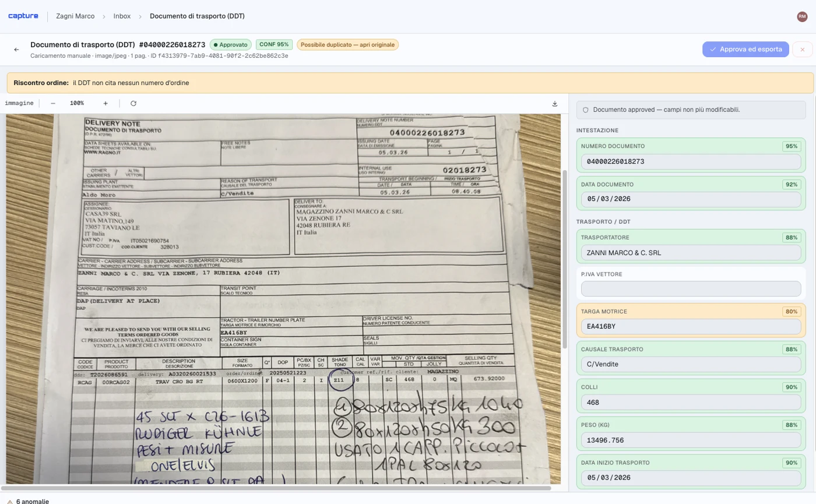
Task: Select the Documento di trasporto (DDT) breadcrumb
Action: click(x=197, y=16)
